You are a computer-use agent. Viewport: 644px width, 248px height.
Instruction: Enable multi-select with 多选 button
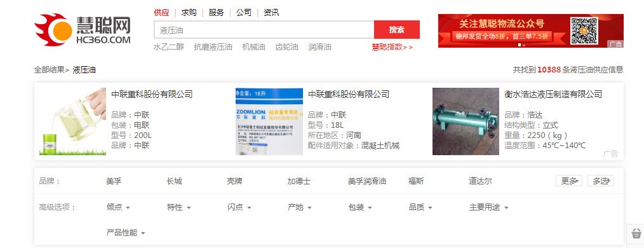(x=600, y=181)
